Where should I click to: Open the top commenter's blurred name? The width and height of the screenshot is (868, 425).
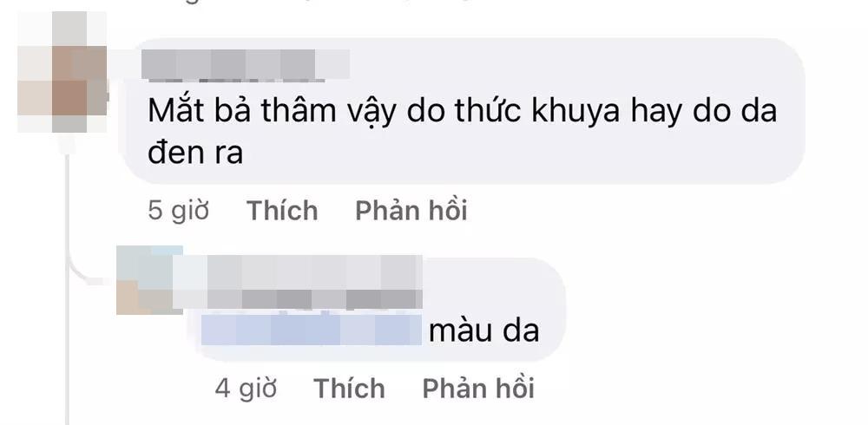point(246,65)
